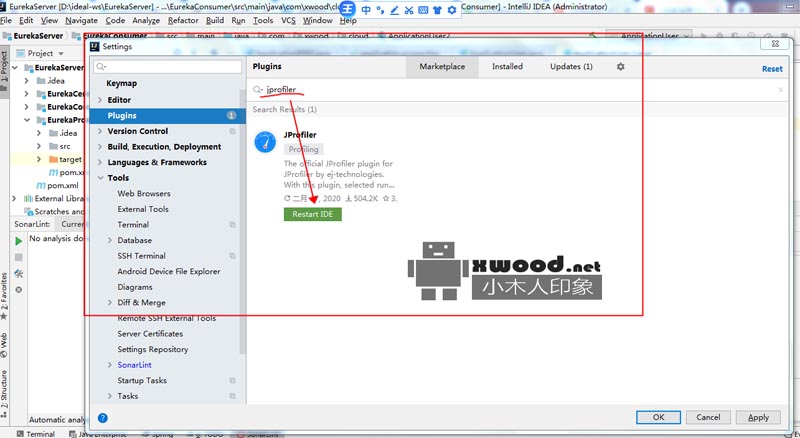Expand the Tasks settings node
800x438 pixels.
point(110,396)
